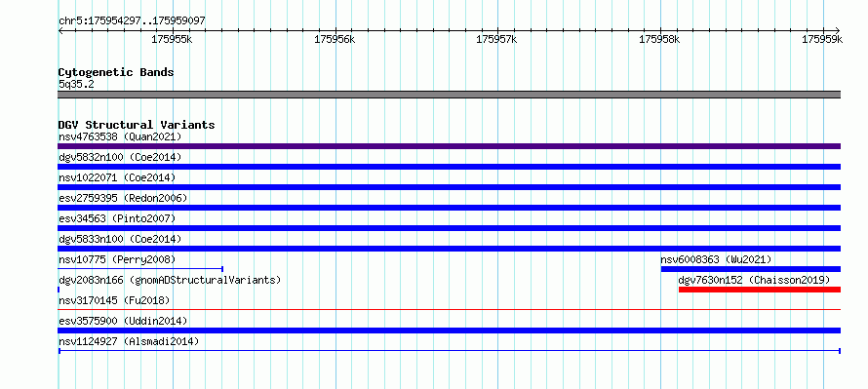The height and width of the screenshot is (389, 868).
Task: Select nsv1124927 (Alsmadi2014) label
Action: (x=129, y=341)
